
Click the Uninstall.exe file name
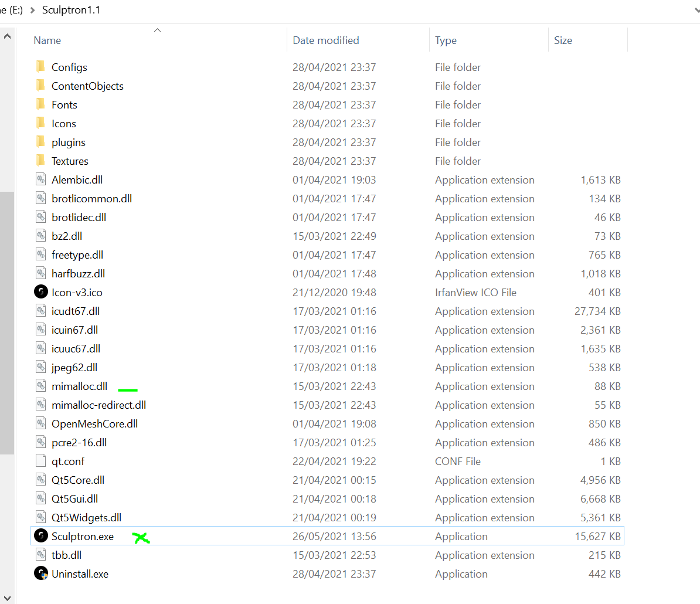80,574
